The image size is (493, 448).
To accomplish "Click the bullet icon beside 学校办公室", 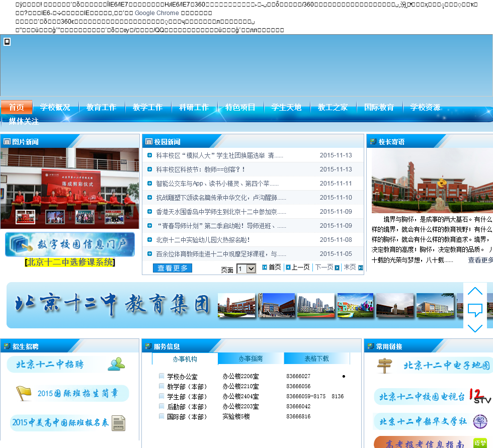I will tap(161, 376).
